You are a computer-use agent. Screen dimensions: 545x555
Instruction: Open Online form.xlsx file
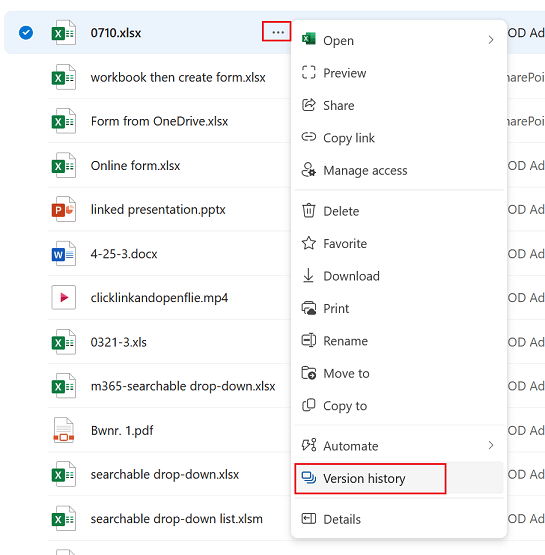pos(135,166)
